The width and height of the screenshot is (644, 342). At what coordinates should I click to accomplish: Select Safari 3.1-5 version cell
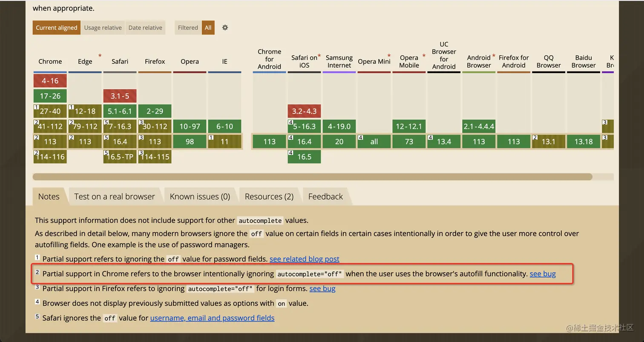120,96
